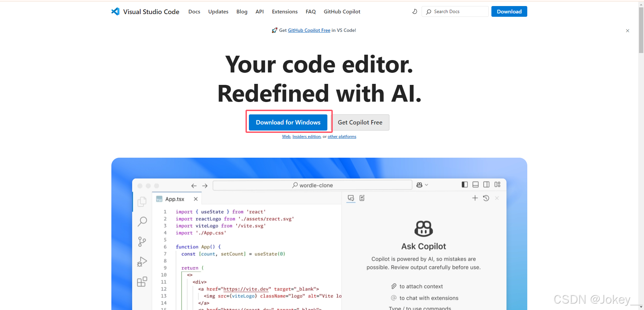Click the chat view icon in the Copilot panel
Viewport: 644px width, 310px height.
[351, 198]
